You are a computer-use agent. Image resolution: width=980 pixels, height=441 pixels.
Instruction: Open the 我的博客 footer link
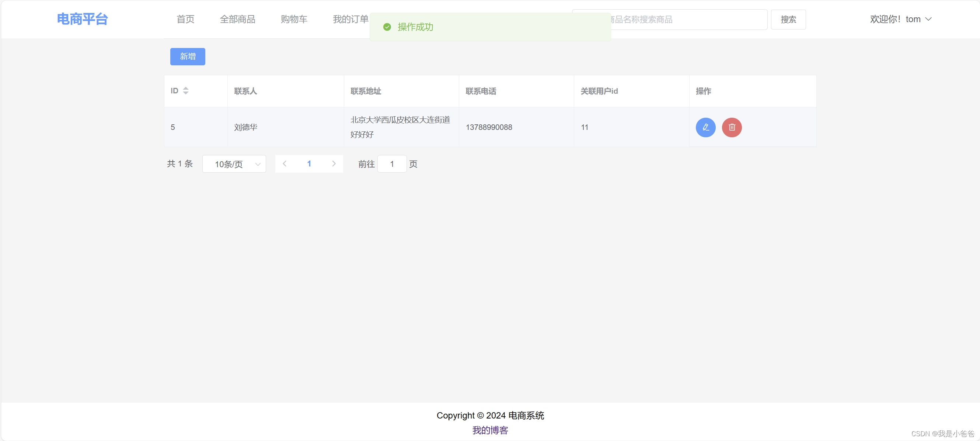coord(490,430)
